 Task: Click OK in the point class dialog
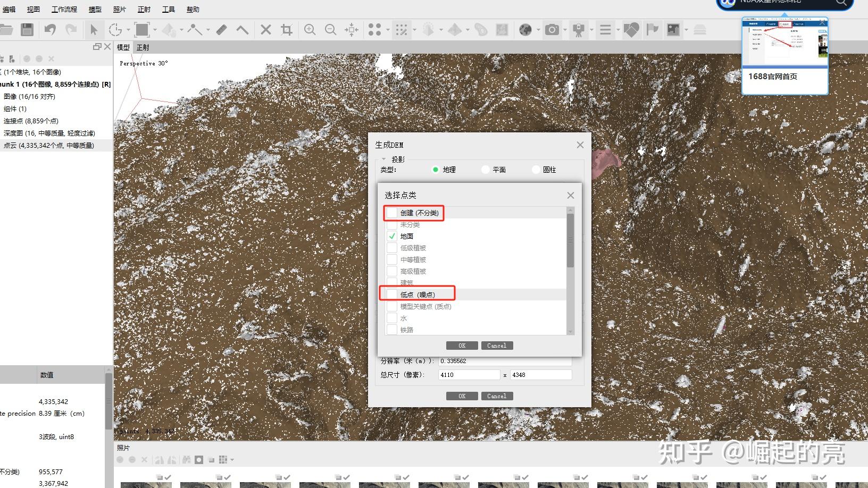click(x=462, y=345)
